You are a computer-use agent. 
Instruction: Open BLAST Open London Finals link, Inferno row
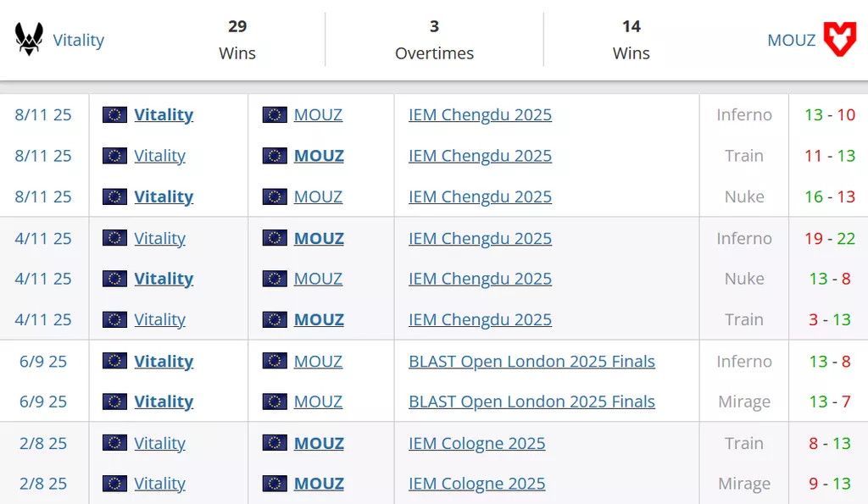531,361
